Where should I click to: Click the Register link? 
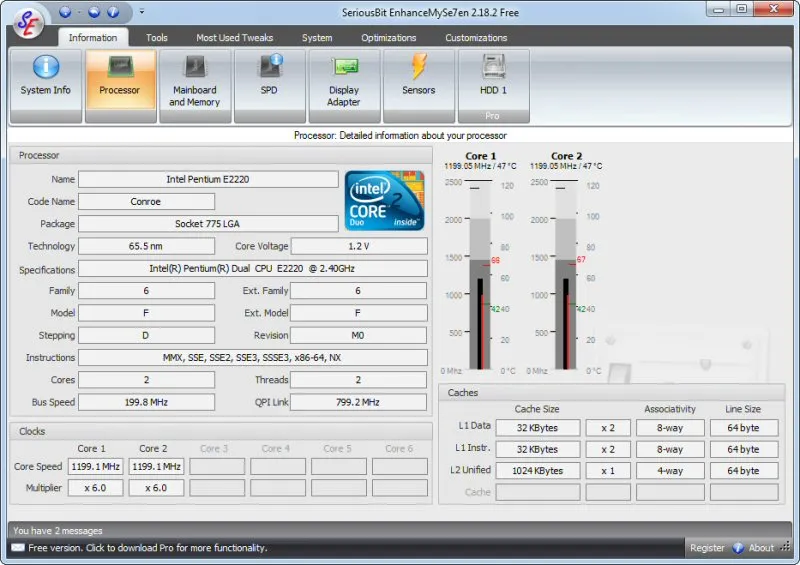707,548
